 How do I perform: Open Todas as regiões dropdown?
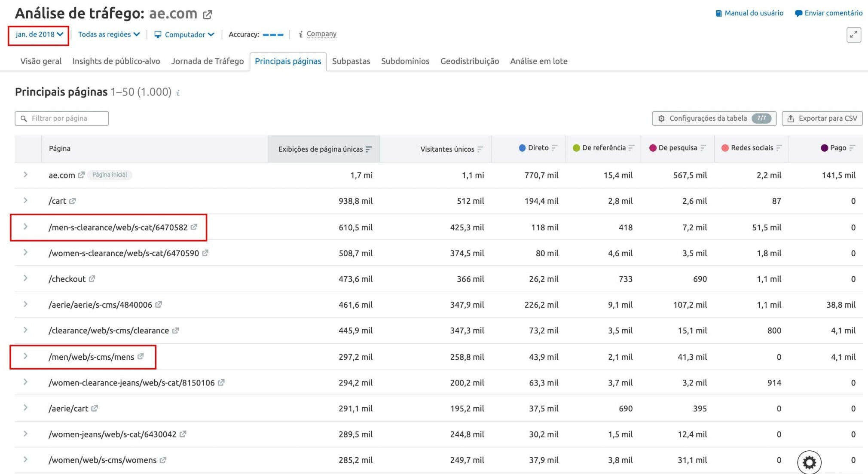pos(109,34)
